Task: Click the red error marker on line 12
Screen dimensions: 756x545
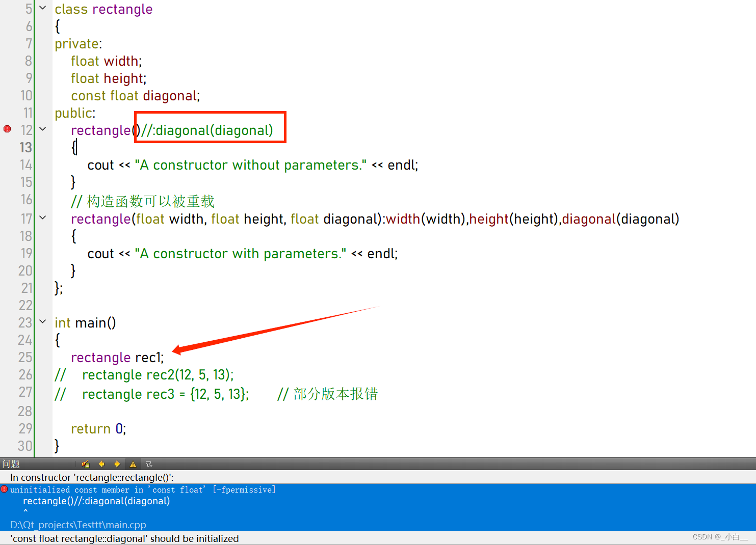Action: tap(7, 129)
